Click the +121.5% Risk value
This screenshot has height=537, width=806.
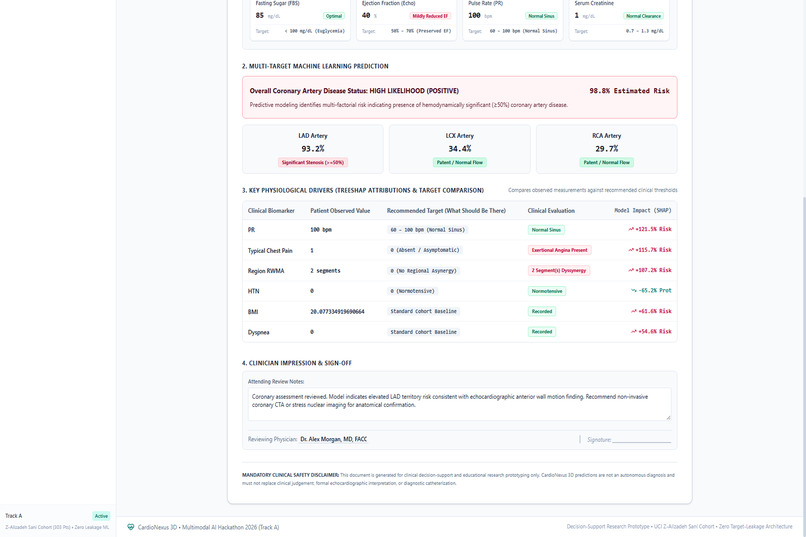[653, 229]
